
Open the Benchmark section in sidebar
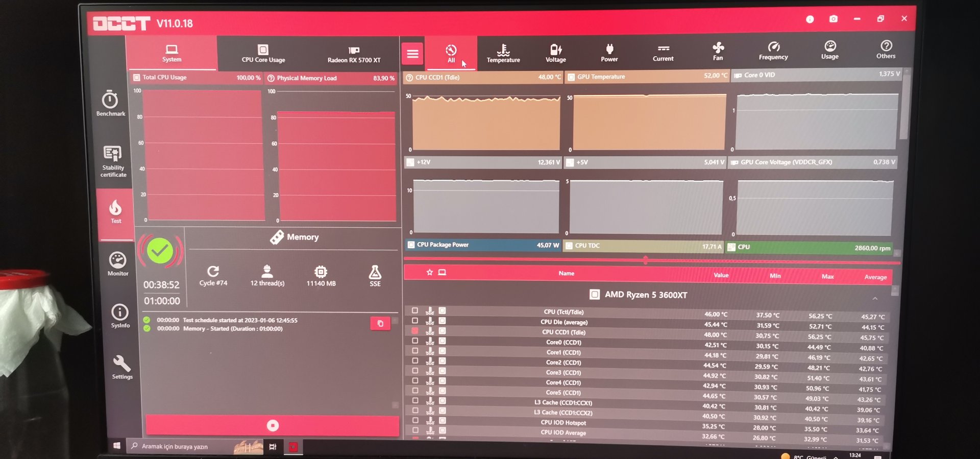coord(110,103)
